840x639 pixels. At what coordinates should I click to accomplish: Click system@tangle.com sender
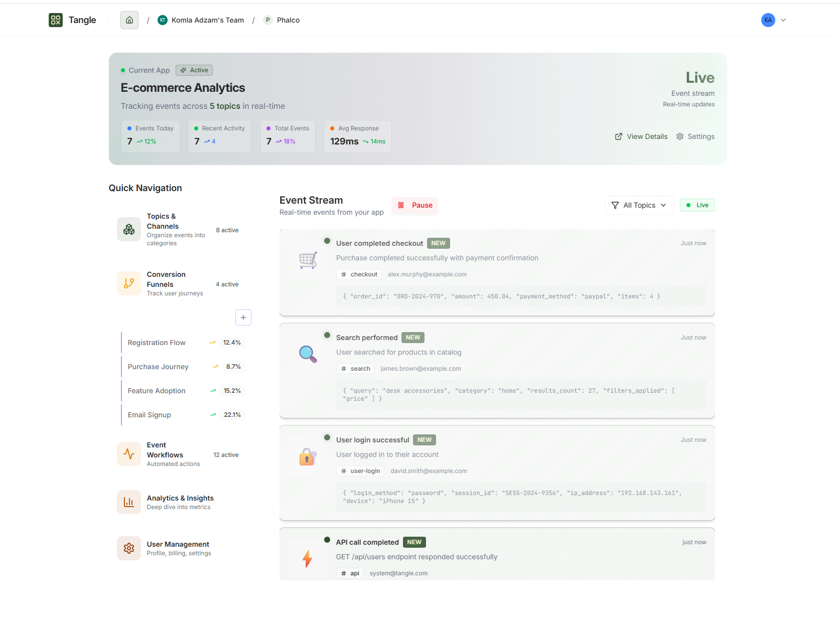coord(398,573)
